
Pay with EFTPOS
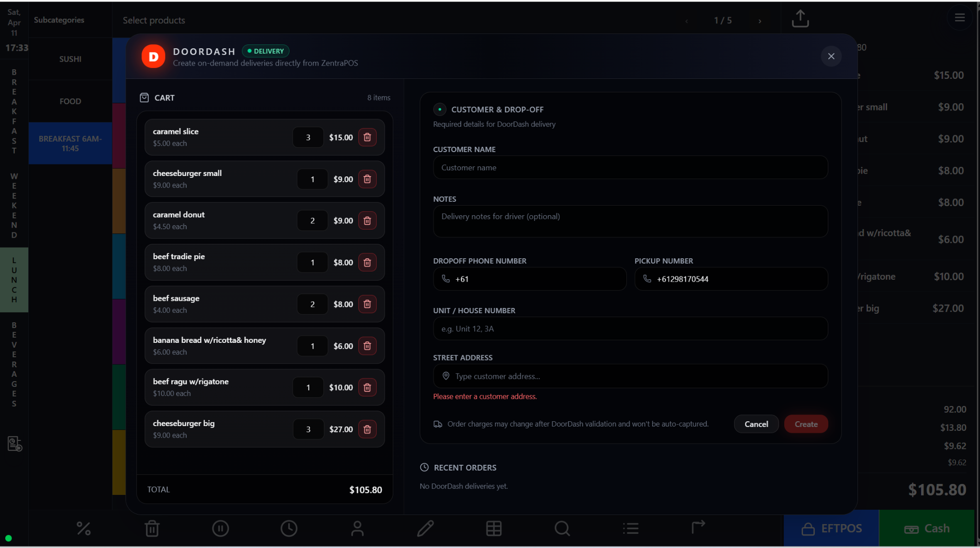(831, 528)
